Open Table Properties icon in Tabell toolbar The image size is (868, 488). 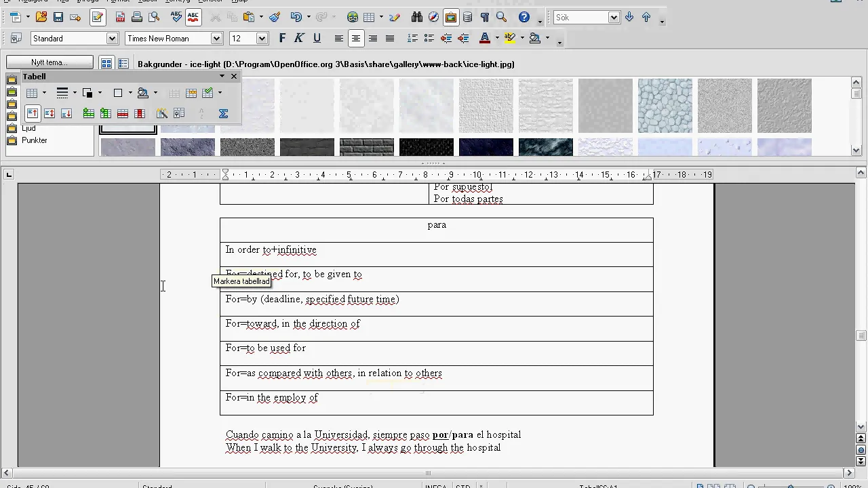[179, 113]
